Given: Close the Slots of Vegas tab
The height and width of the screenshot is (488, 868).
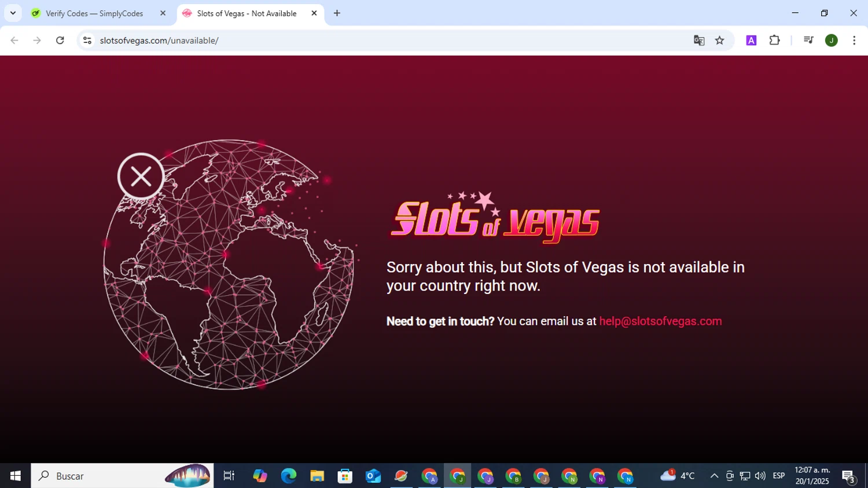Looking at the screenshot, I should [314, 13].
